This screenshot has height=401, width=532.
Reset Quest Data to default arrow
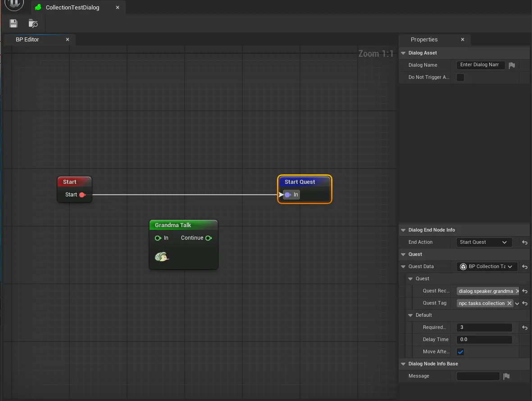(525, 267)
